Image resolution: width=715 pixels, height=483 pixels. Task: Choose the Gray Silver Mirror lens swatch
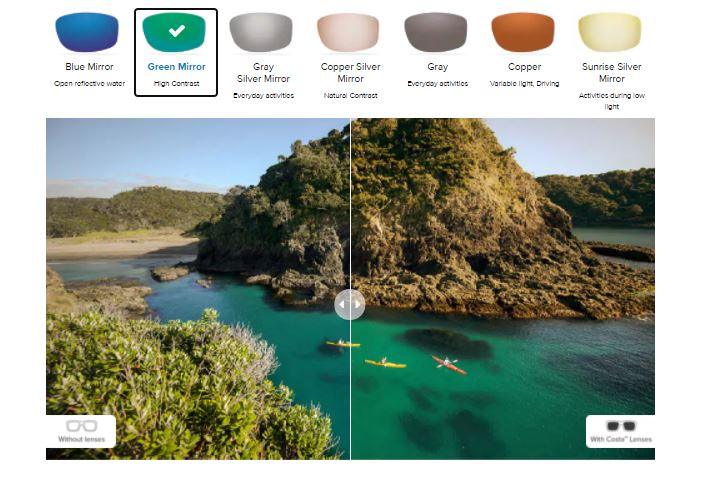click(261, 31)
